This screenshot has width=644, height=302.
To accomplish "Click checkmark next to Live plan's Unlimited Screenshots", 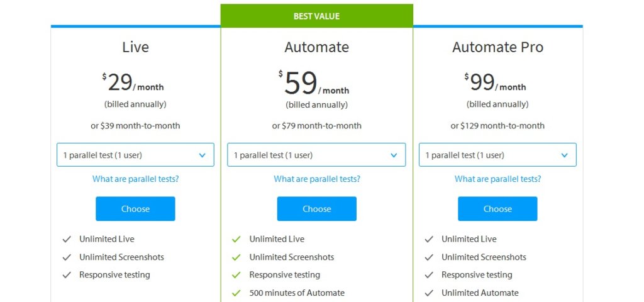I will 67,257.
